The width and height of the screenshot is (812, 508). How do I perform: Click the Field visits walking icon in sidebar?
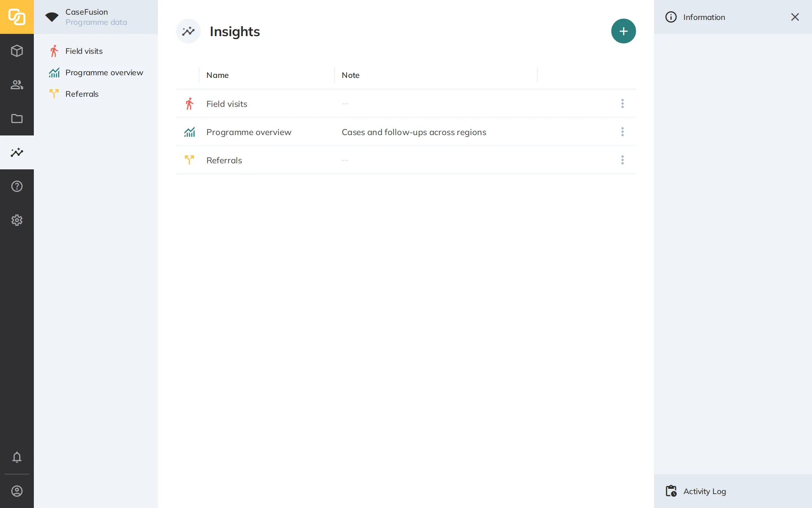click(54, 51)
